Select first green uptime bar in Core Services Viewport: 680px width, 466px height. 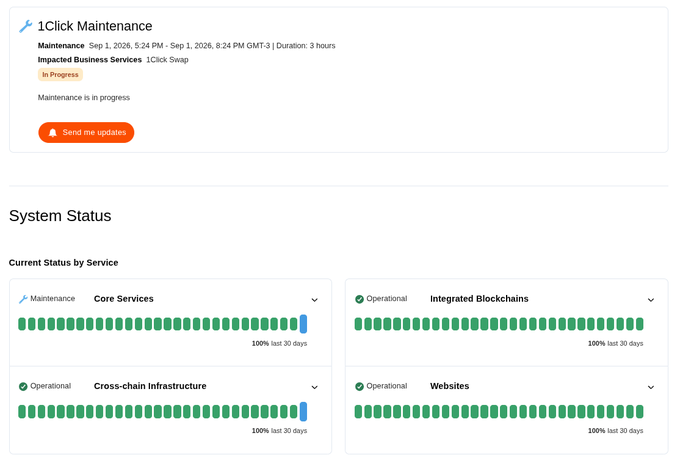22,324
